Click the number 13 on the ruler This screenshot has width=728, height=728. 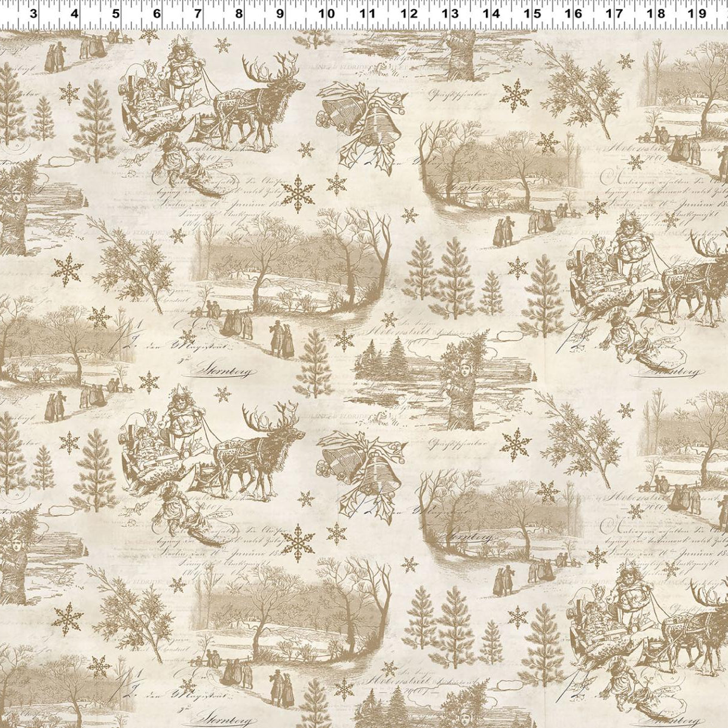click(x=450, y=13)
